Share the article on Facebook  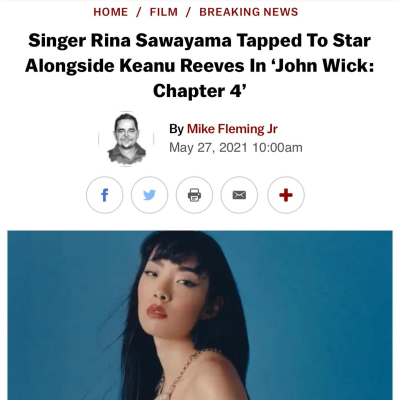(x=105, y=195)
